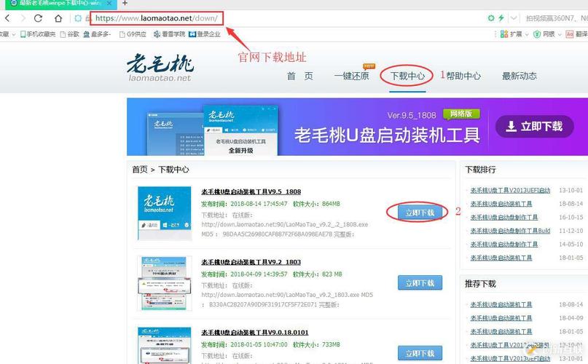Open 老毛桃U盘启动装机工具V9.0.18.0101 title link
The height and width of the screenshot is (364, 588).
pyautogui.click(x=254, y=332)
